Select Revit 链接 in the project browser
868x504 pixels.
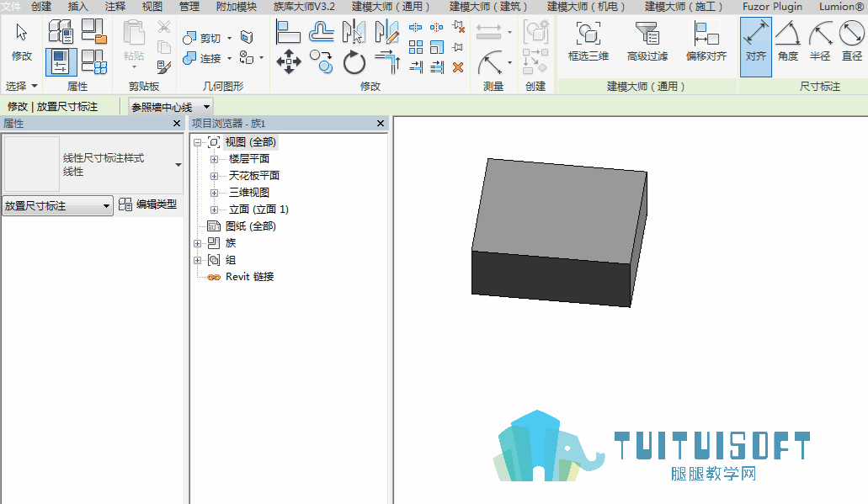tap(250, 277)
